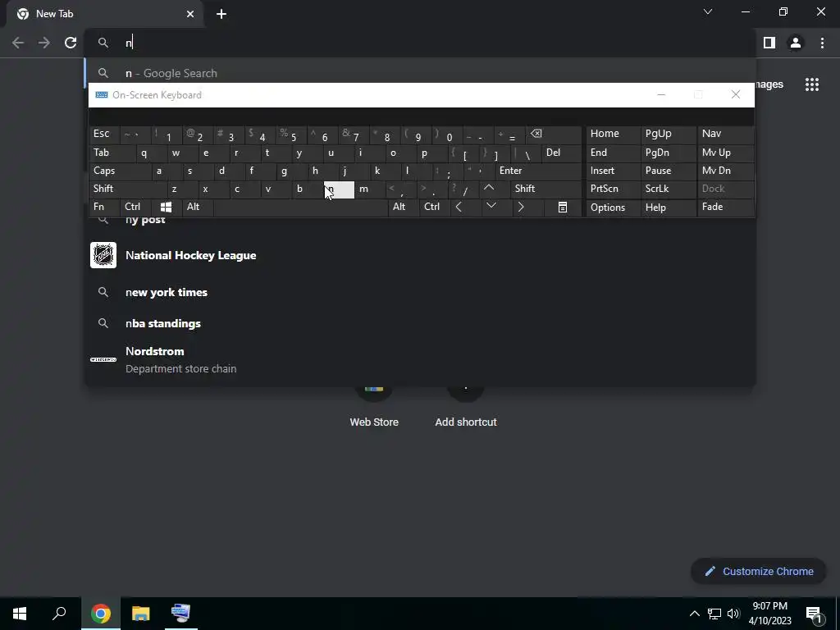This screenshot has height=630, width=840.
Task: Click the Tab key on On-Screen Keyboard
Action: click(x=112, y=153)
